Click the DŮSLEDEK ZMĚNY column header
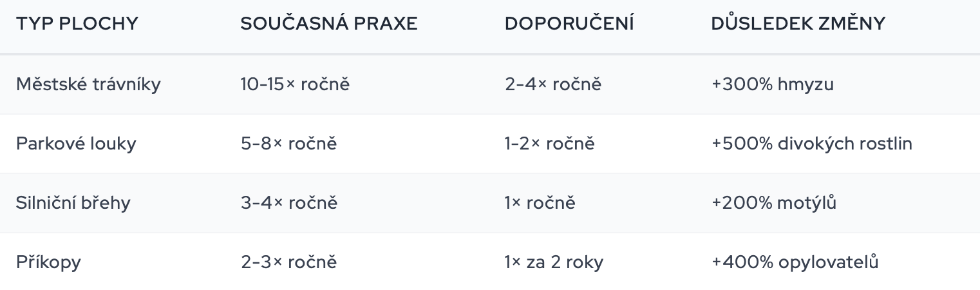The height and width of the screenshot is (290, 980). 798,24
